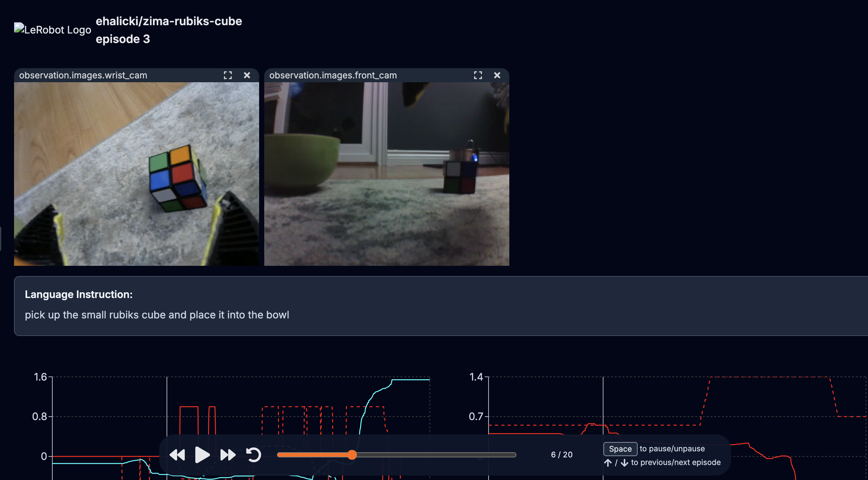Expand wrist_cam view to fullscreen

tap(228, 76)
